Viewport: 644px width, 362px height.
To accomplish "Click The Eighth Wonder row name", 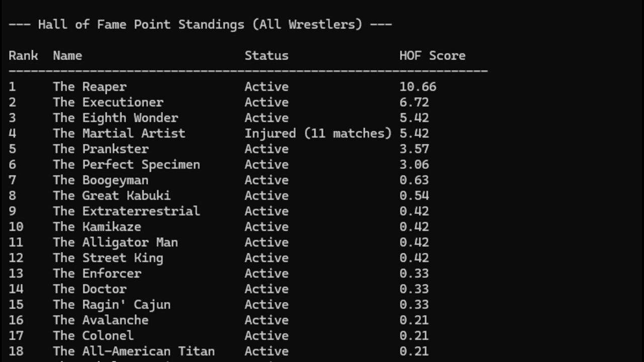I will [x=116, y=118].
